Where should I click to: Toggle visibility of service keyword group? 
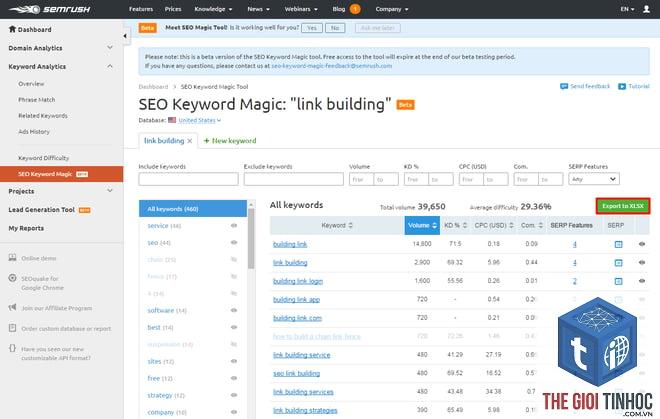(x=234, y=226)
